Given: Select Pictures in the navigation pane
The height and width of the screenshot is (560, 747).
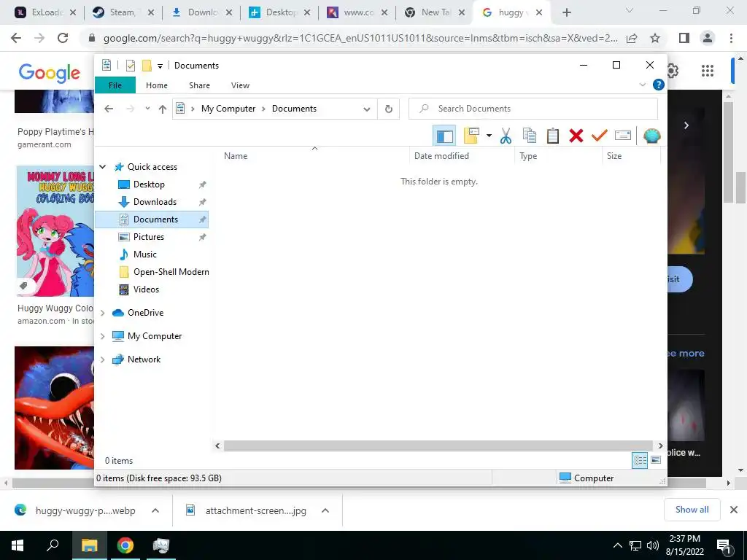Looking at the screenshot, I should pyautogui.click(x=149, y=237).
